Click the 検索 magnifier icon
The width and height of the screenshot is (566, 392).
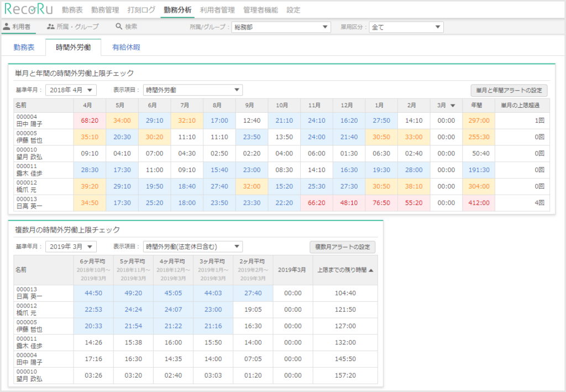119,27
